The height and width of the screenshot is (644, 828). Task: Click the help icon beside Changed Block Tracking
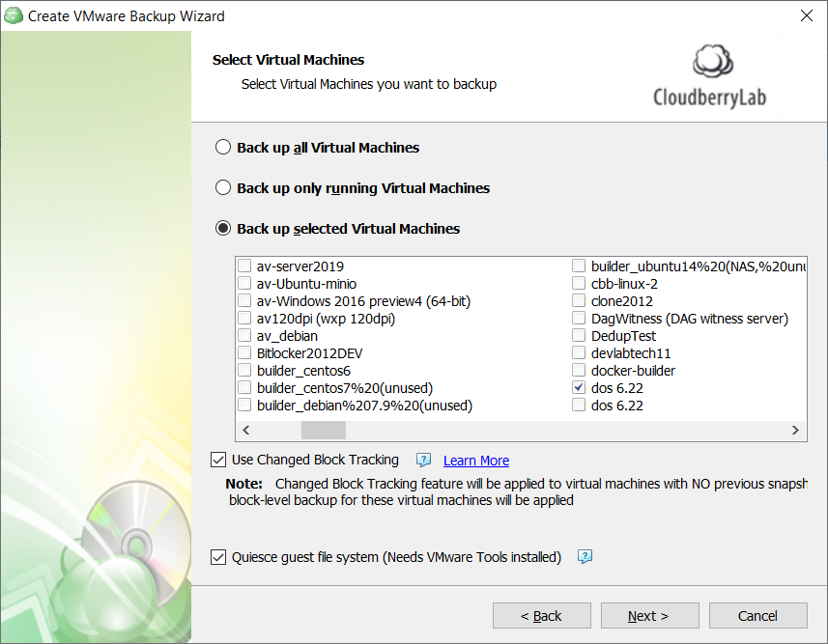pyautogui.click(x=423, y=461)
